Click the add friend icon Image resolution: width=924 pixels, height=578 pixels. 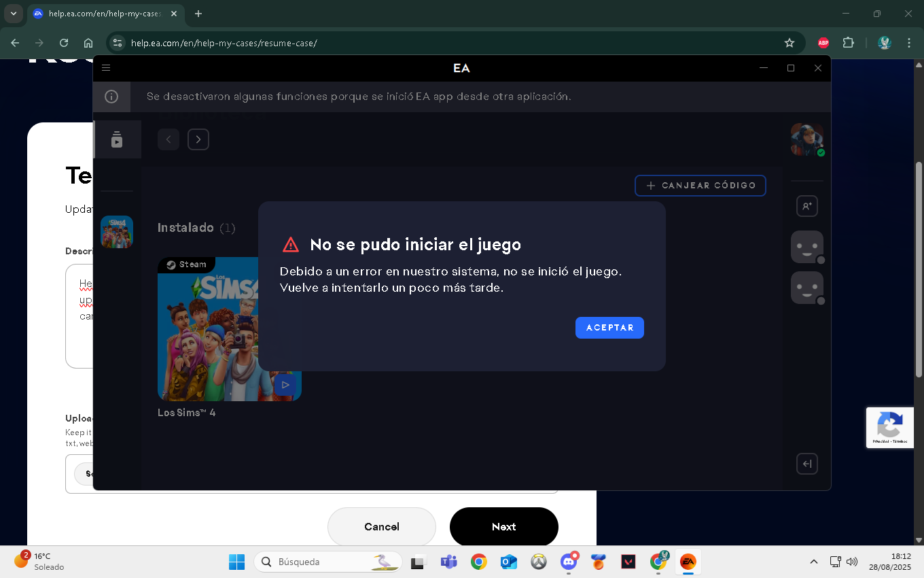[x=807, y=206]
